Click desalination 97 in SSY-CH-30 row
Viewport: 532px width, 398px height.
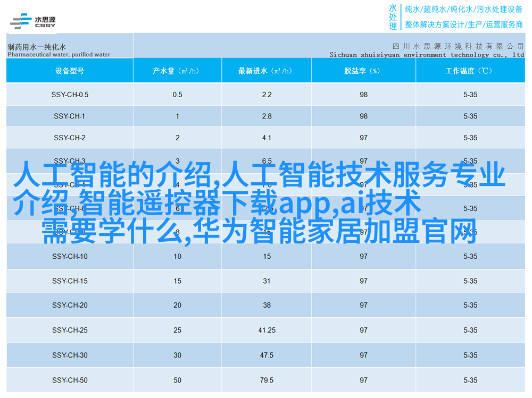click(364, 355)
